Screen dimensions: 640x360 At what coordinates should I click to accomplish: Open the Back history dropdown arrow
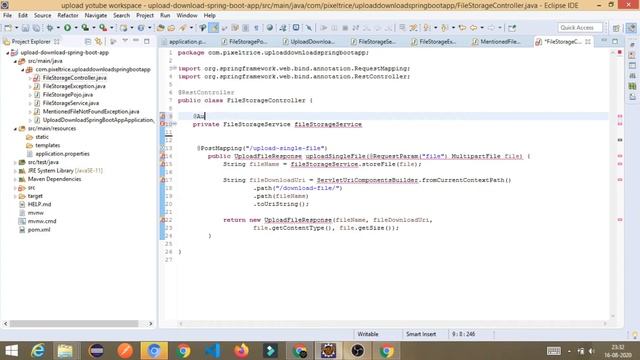click(482, 28)
